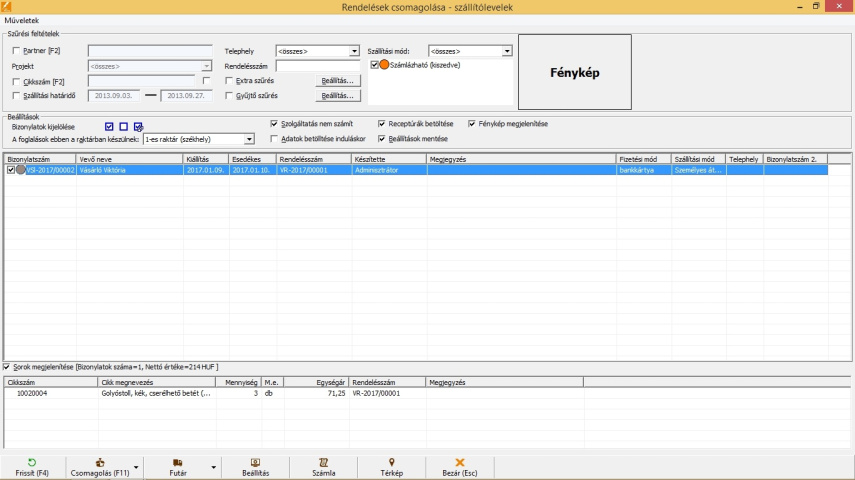Sort by Vevő neve column header
The width and height of the screenshot is (855, 480).
[x=128, y=158]
